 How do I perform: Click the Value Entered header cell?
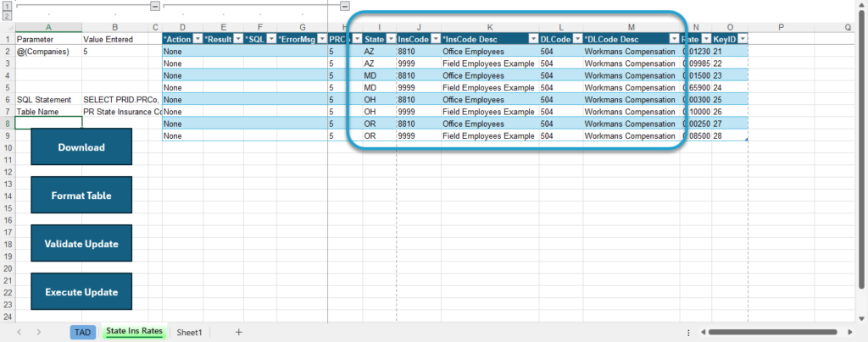pos(114,39)
